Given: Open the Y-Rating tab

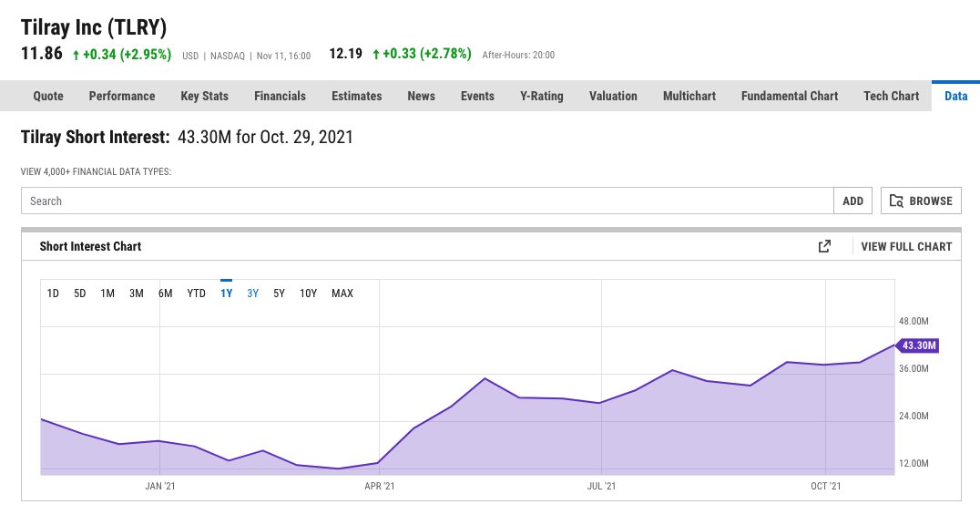Looking at the screenshot, I should tap(542, 96).
